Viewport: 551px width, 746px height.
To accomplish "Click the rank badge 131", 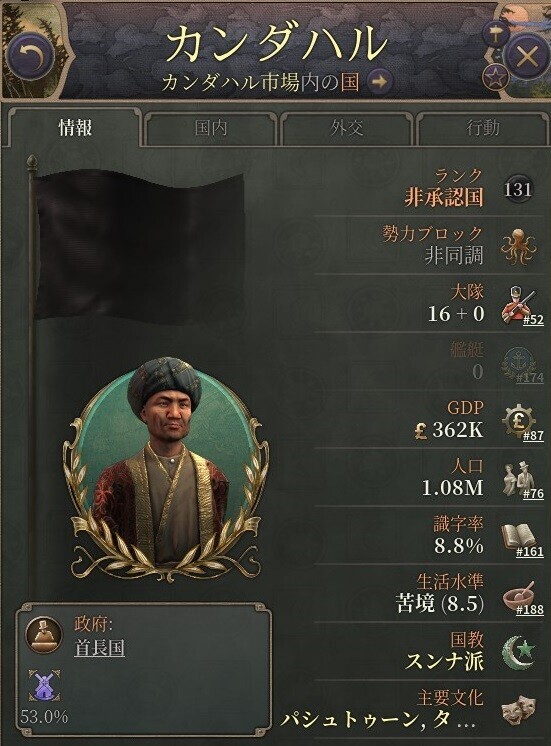I will [x=518, y=189].
